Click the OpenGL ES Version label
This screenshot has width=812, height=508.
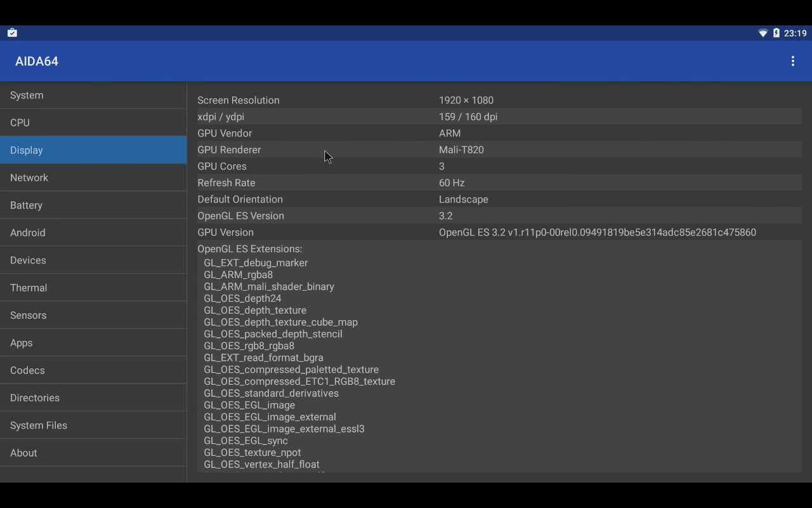pos(240,216)
